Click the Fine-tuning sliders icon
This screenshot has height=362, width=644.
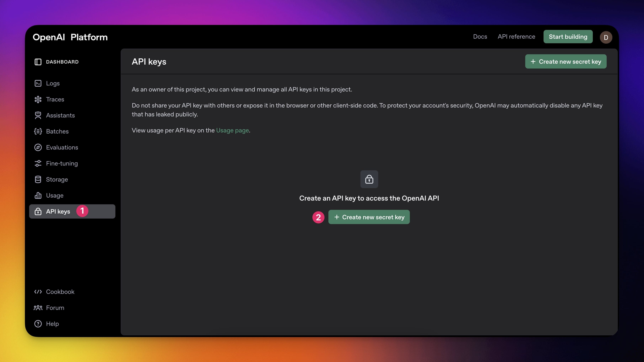(x=38, y=163)
